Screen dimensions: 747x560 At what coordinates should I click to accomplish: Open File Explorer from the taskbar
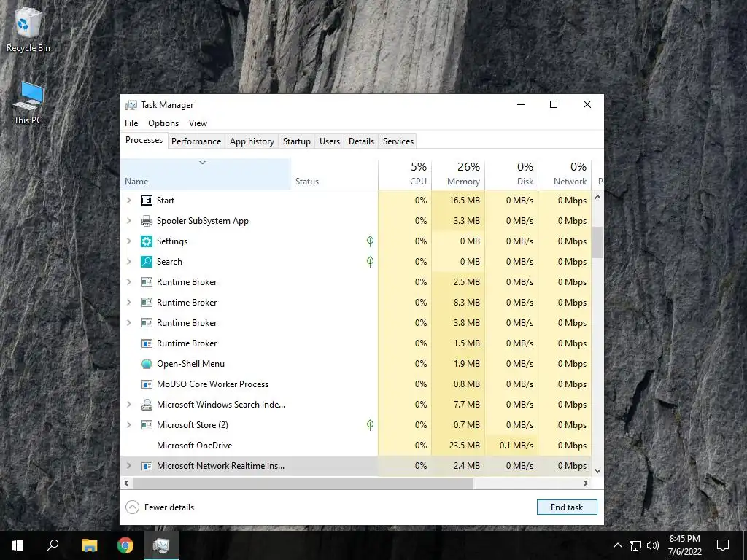click(89, 545)
